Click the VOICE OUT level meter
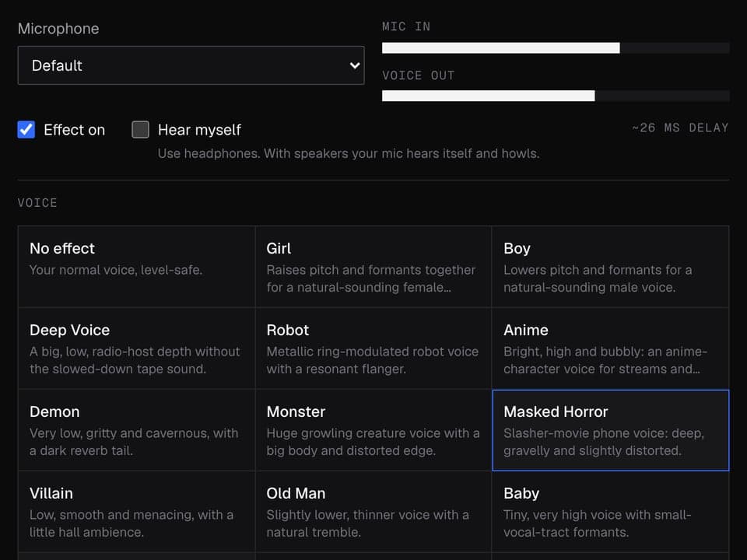Viewport: 747px width, 560px height. coord(556,96)
